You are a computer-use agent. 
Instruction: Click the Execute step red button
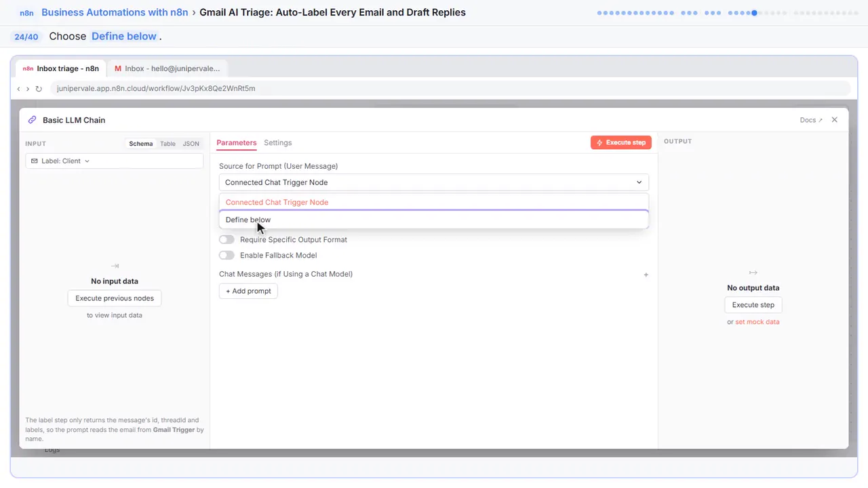point(621,142)
